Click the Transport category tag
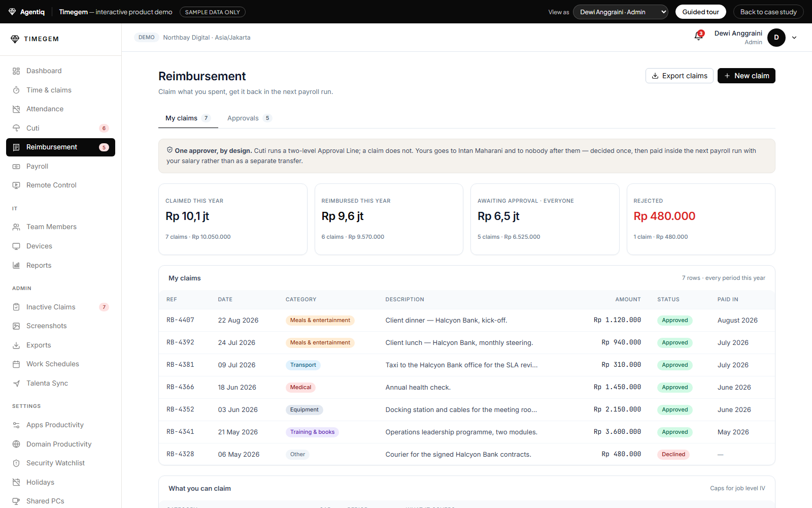812x508 pixels. [303, 365]
